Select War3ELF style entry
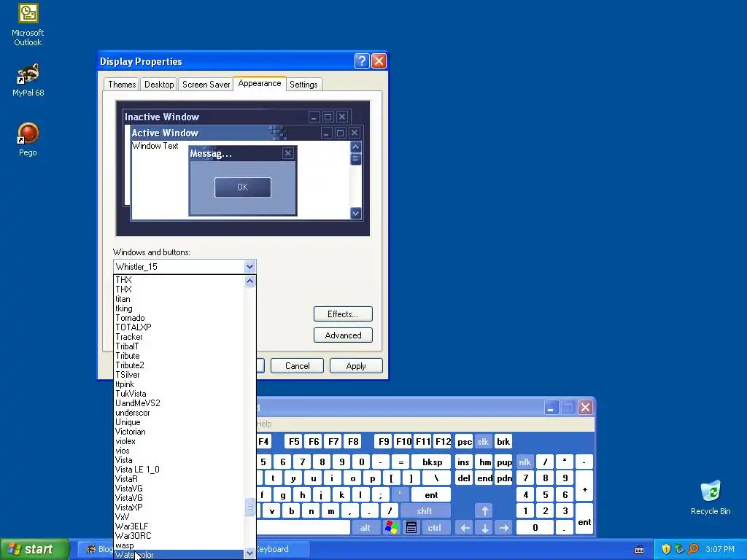This screenshot has height=560, width=747. (179, 526)
